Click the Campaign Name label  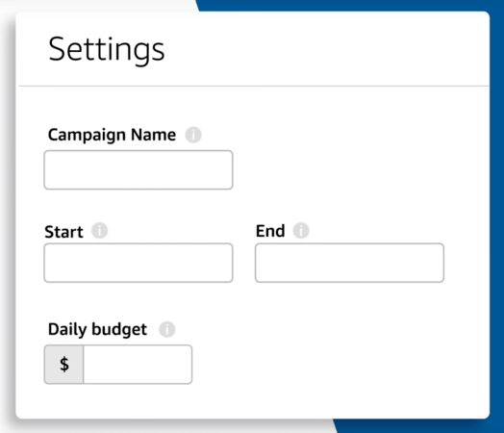[112, 135]
